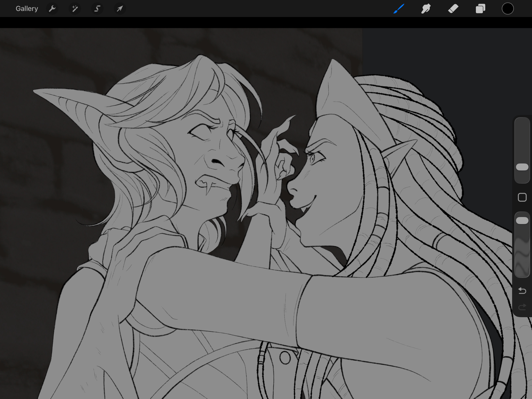Open the Adjustments magic wand menu
This screenshot has height=399, width=532.
click(x=75, y=9)
